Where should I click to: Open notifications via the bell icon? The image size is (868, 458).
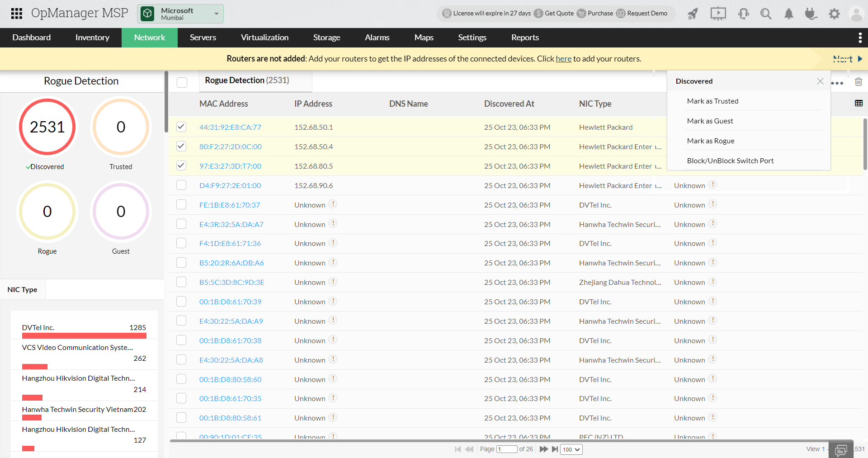pos(788,14)
